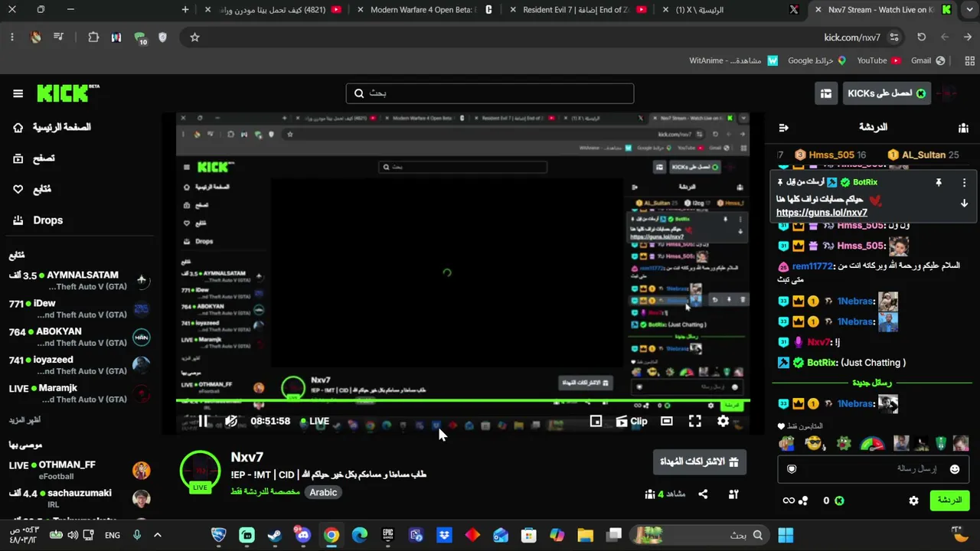Open ABOKYAN channel in the sidebar

point(80,337)
